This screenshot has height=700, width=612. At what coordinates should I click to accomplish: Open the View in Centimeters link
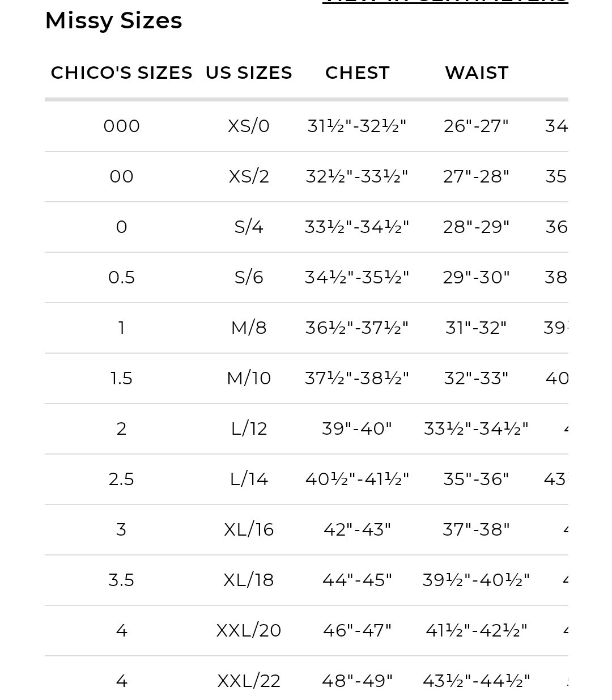pos(445,2)
